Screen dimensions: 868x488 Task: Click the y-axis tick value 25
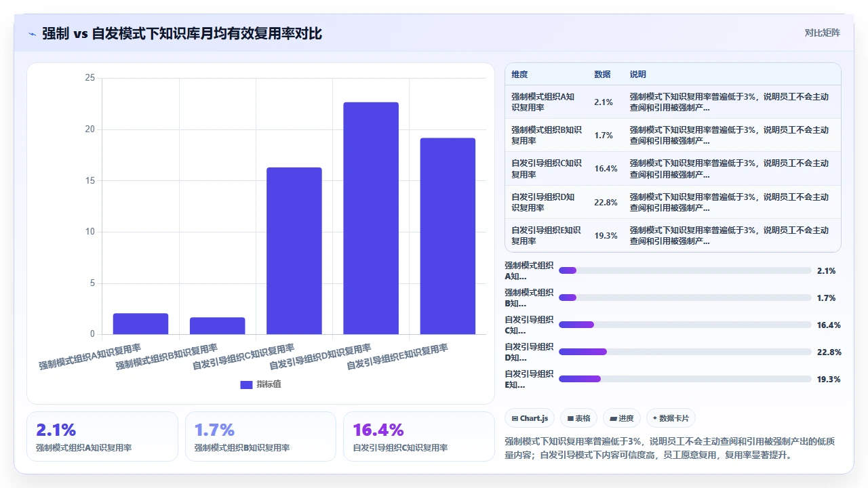[90, 78]
